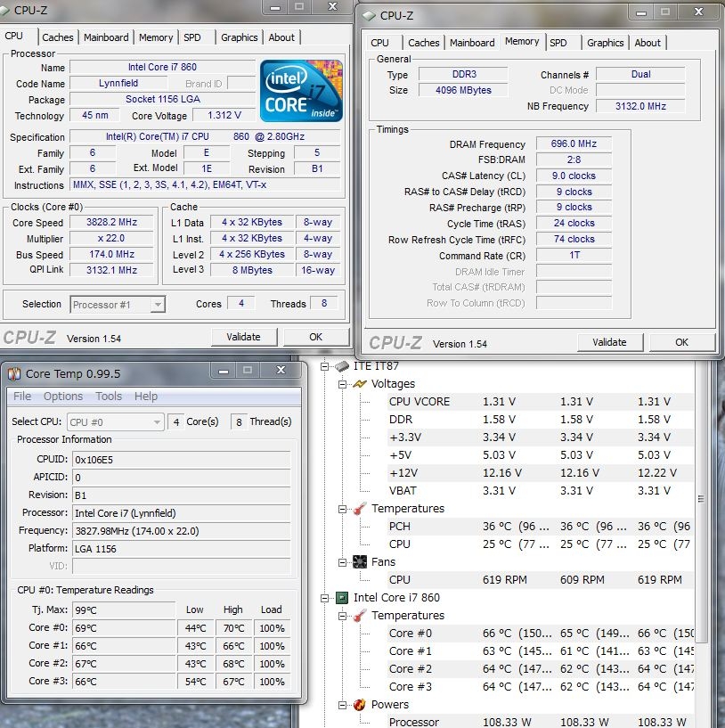Open the Graphics tab in the left CPU-Z window
The height and width of the screenshot is (728, 725).
coord(239,37)
